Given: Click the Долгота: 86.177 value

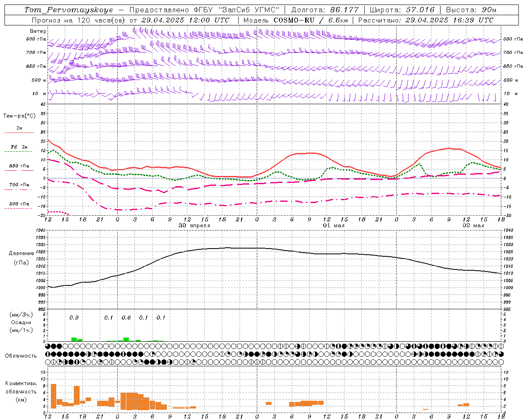Looking at the screenshot, I should tap(325, 10).
